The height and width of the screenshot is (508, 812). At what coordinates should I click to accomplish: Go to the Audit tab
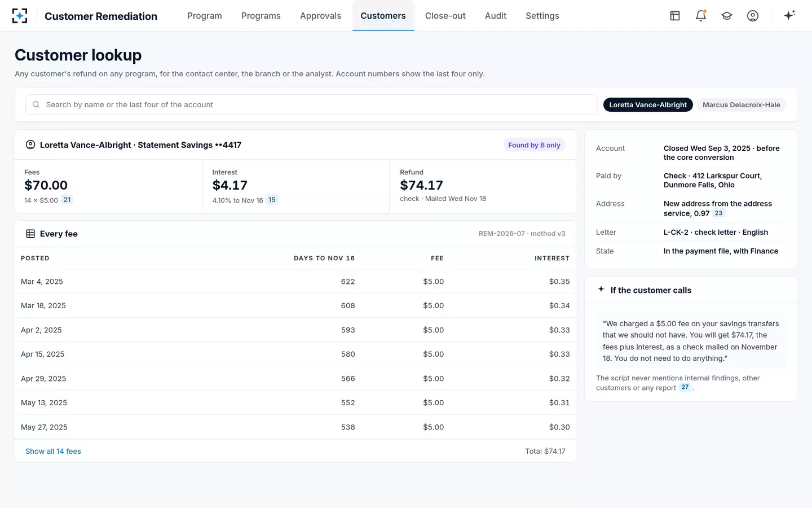click(x=496, y=16)
